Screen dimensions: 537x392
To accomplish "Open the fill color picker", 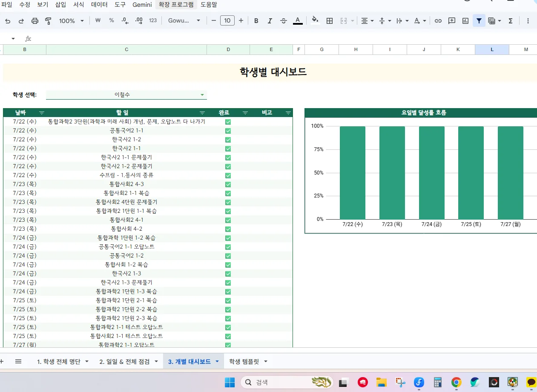I will pyautogui.click(x=315, y=20).
